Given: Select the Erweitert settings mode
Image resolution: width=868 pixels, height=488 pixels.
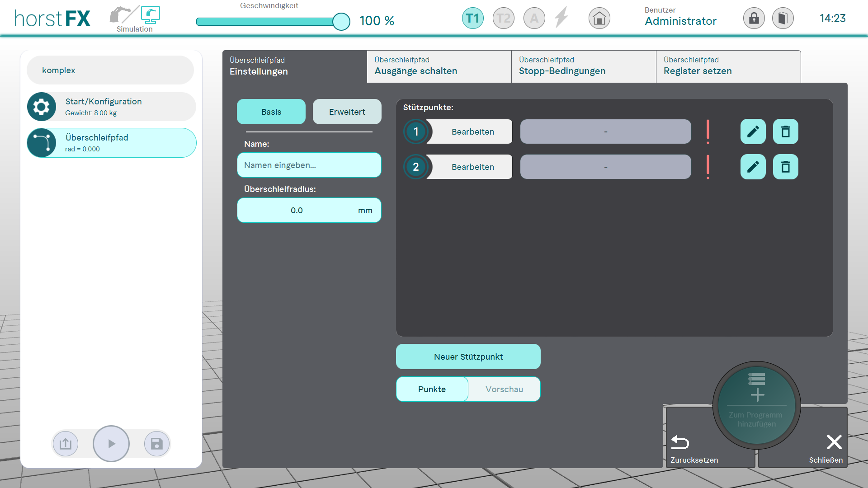Looking at the screenshot, I should (347, 112).
